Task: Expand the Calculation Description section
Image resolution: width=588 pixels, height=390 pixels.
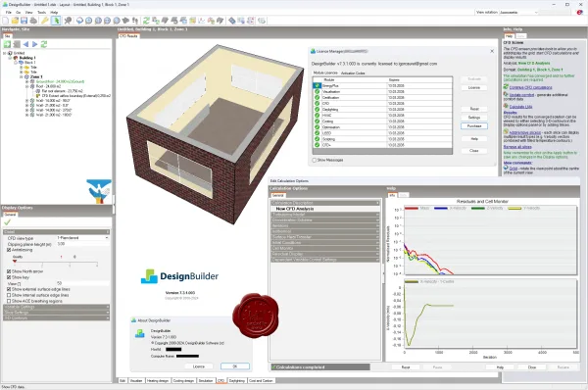Action: pos(325,203)
